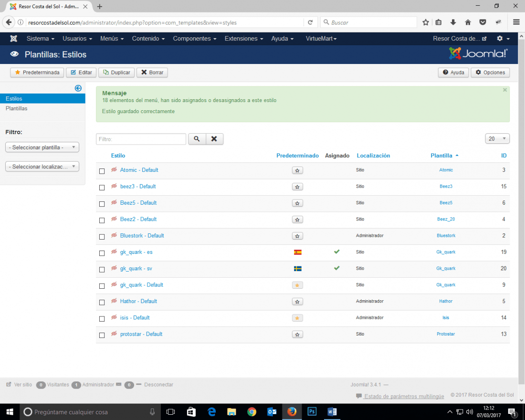Preview the protostar - Default eye icon
This screenshot has height=420, width=525.
point(114,334)
